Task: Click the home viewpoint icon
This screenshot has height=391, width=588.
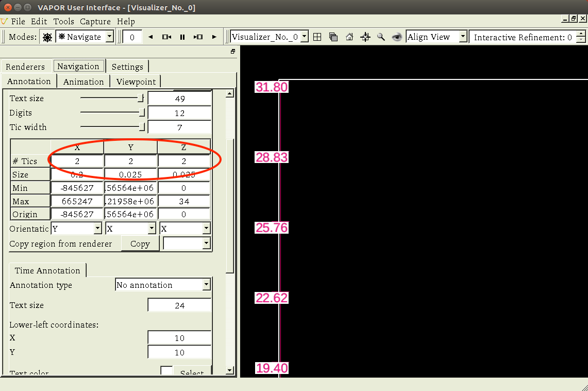Action: point(349,37)
